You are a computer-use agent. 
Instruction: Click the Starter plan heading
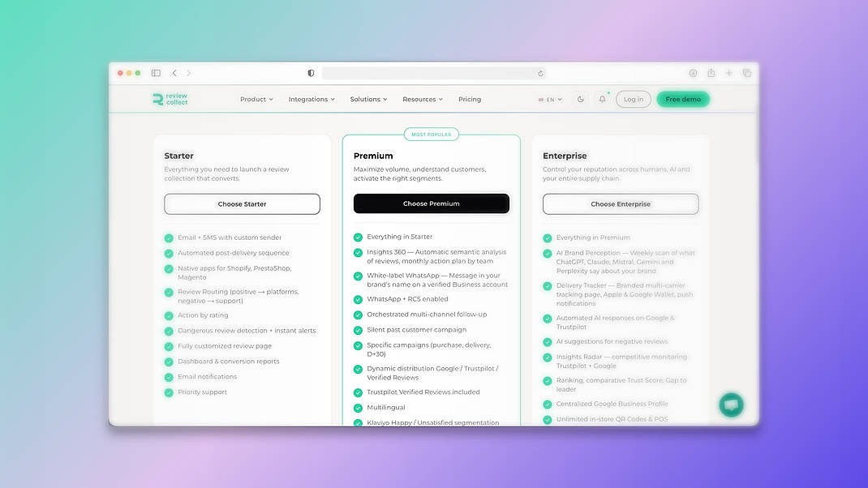pyautogui.click(x=178, y=156)
